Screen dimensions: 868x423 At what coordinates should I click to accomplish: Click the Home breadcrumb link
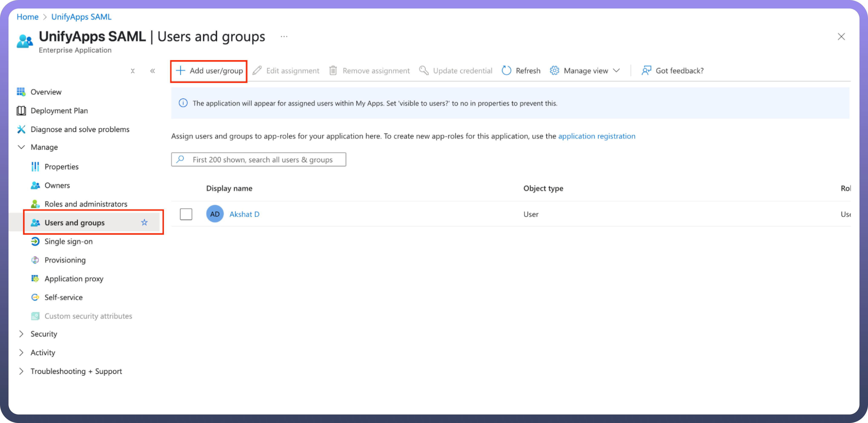pyautogui.click(x=27, y=17)
